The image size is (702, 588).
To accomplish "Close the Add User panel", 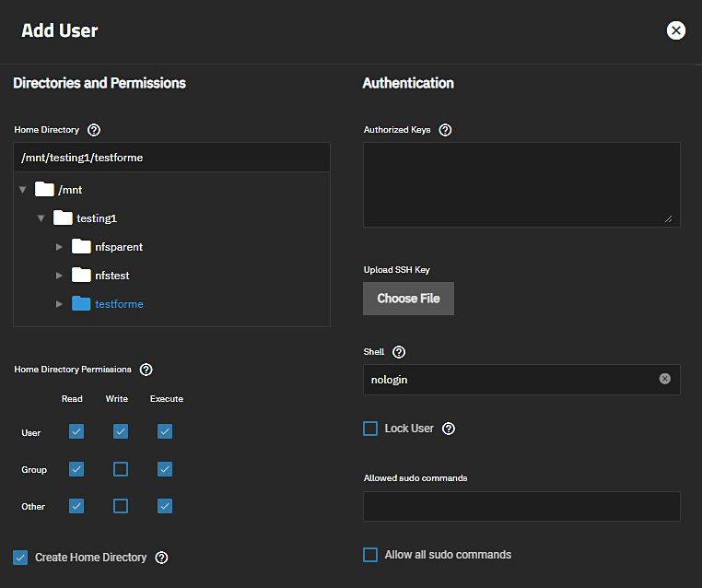I will (675, 30).
